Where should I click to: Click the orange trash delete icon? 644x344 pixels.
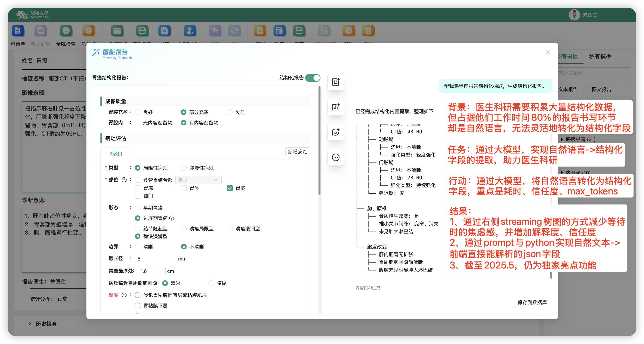(x=368, y=31)
